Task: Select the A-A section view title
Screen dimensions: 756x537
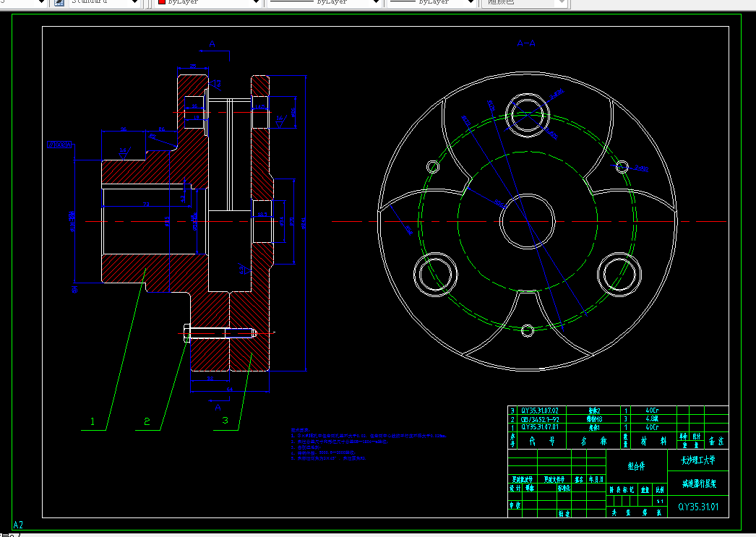Action: coord(526,43)
